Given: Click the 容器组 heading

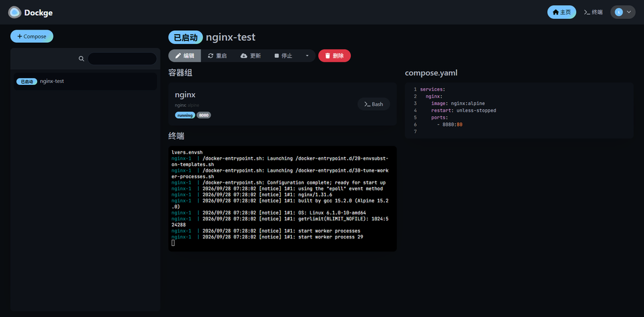Looking at the screenshot, I should coord(180,73).
